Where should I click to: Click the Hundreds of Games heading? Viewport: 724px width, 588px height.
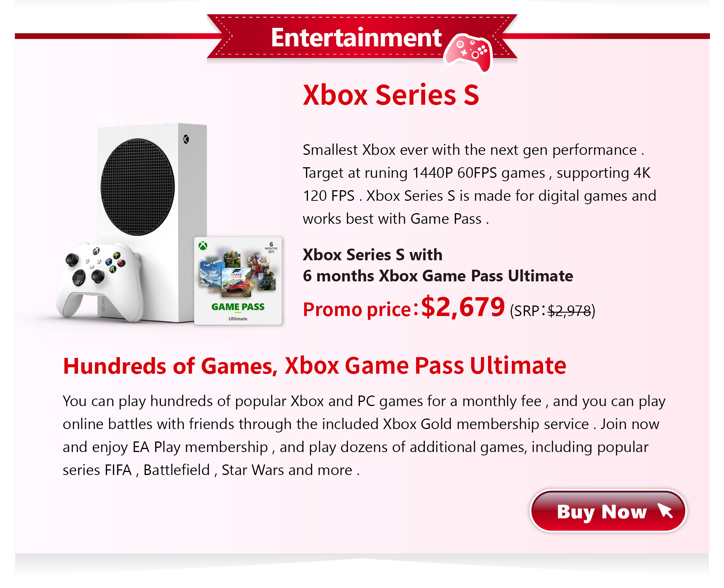tap(314, 365)
